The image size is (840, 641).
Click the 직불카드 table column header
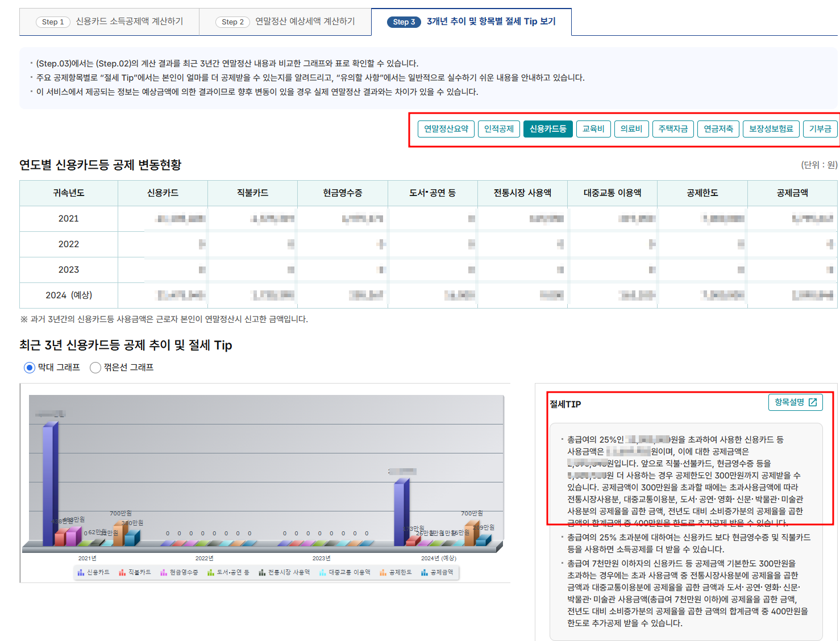(x=252, y=193)
